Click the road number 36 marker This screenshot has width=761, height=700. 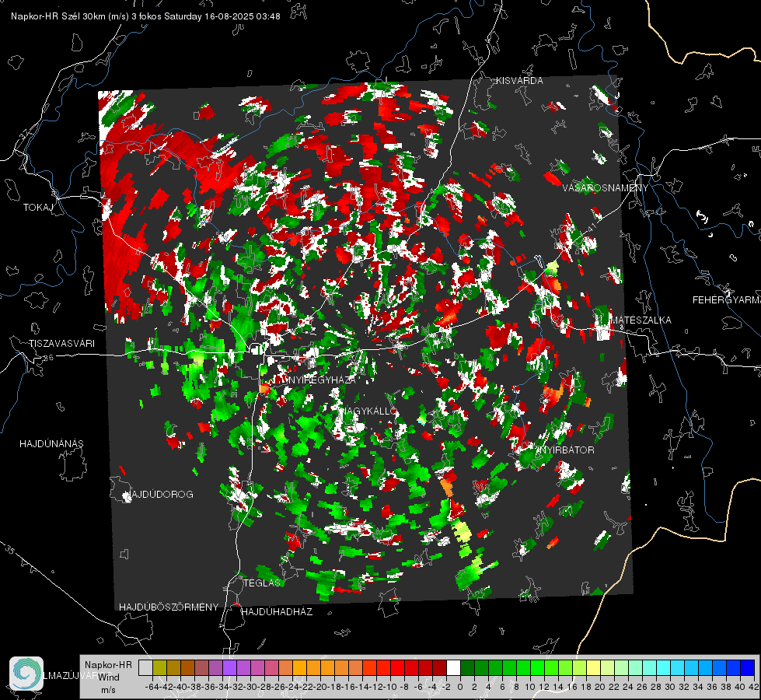[48, 358]
